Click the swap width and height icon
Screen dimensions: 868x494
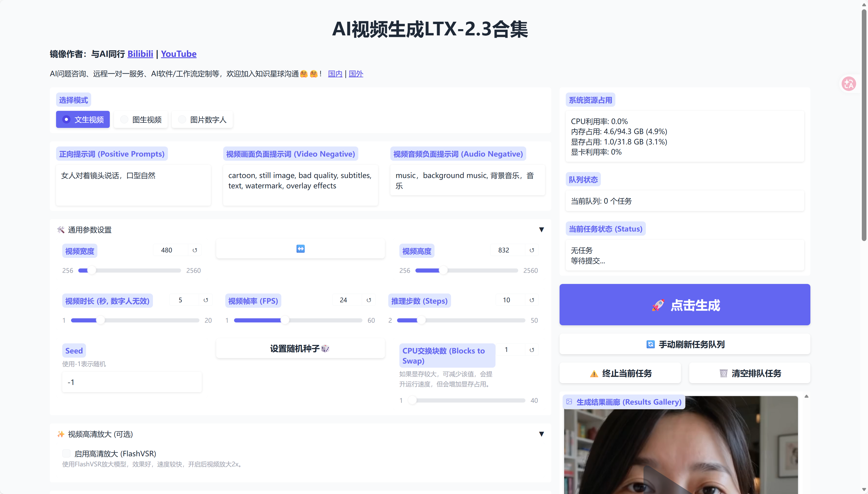tap(300, 249)
